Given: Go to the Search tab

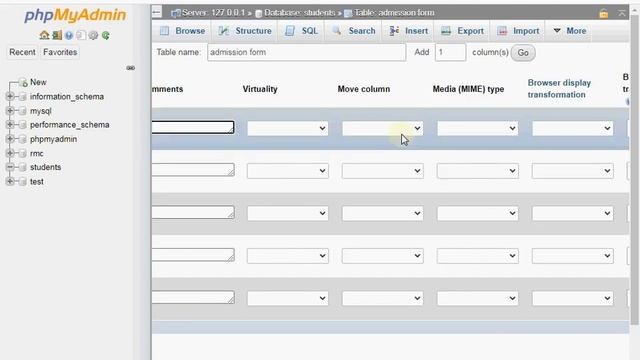Looking at the screenshot, I should pyautogui.click(x=354, y=31).
